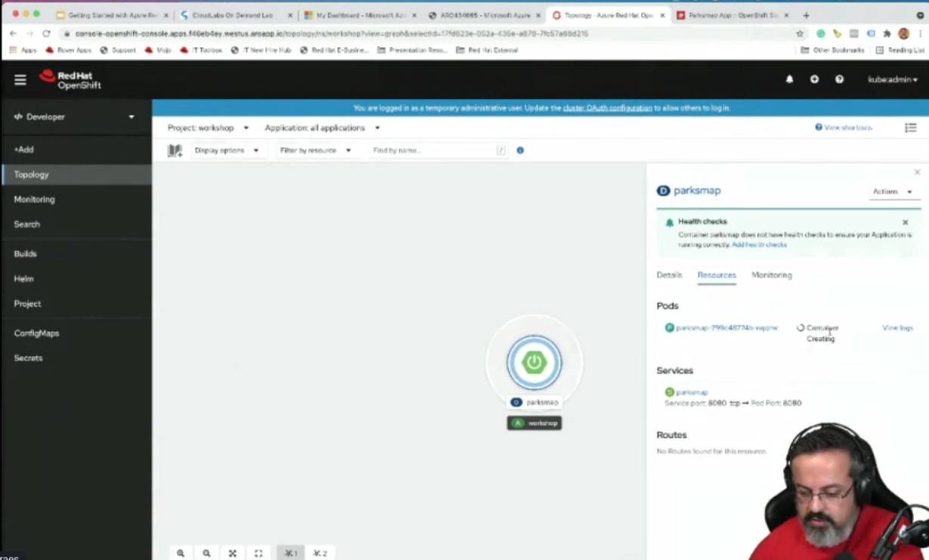This screenshot has height=560, width=929.
Task: Bookmark this page with the star icon
Action: (800, 33)
